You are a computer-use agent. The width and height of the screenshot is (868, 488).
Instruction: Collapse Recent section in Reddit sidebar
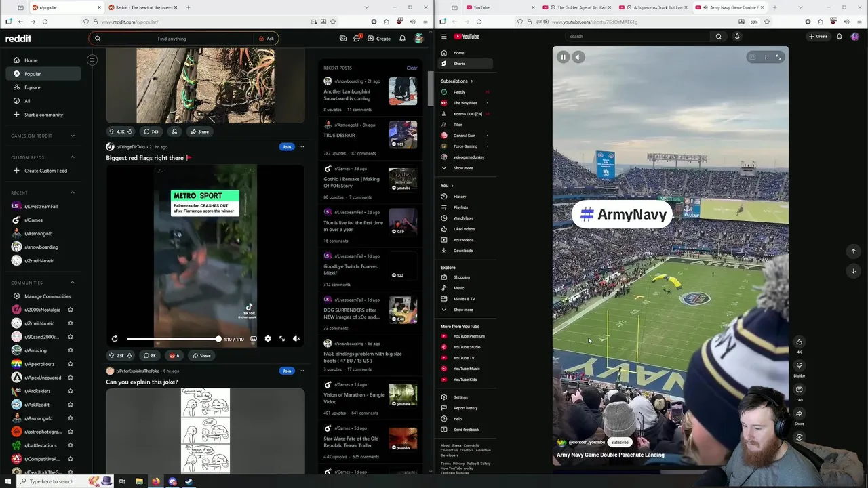[73, 192]
